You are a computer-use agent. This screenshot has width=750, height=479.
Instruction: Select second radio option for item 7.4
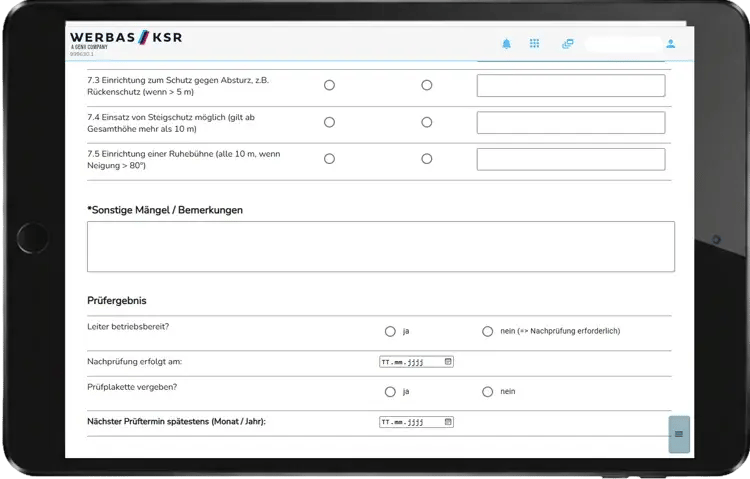(x=427, y=122)
